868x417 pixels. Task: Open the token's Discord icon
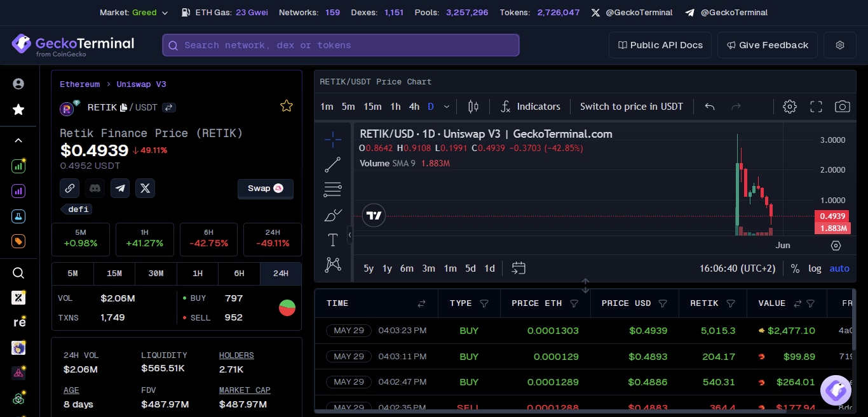click(x=95, y=189)
